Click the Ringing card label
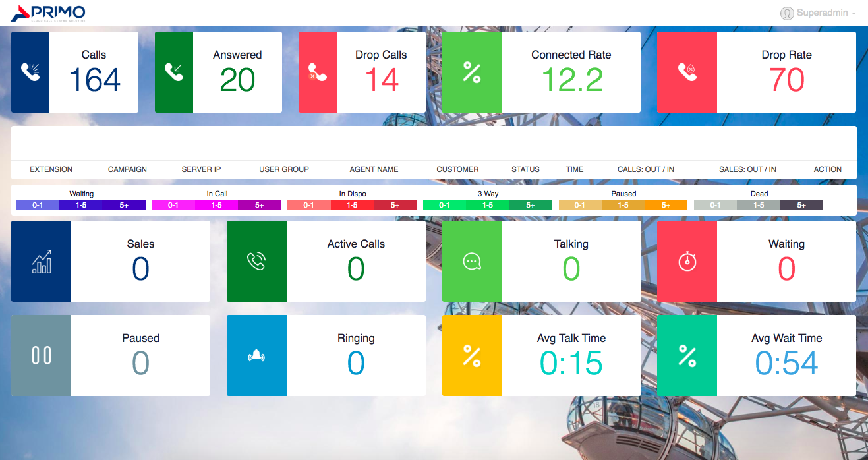Viewport: 868px width, 460px height. [356, 339]
